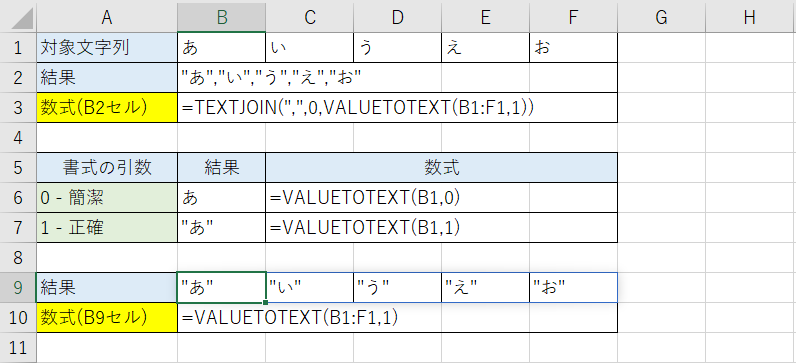Click the fill handle of cell B9
796x363 pixels.
(266, 303)
